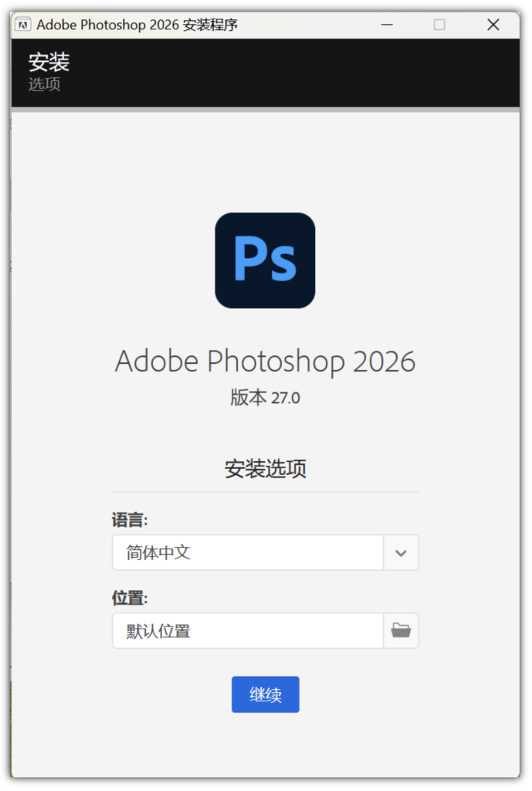This screenshot has height=791, width=532.
Task: Click the disabled maximize window button
Action: click(439, 25)
